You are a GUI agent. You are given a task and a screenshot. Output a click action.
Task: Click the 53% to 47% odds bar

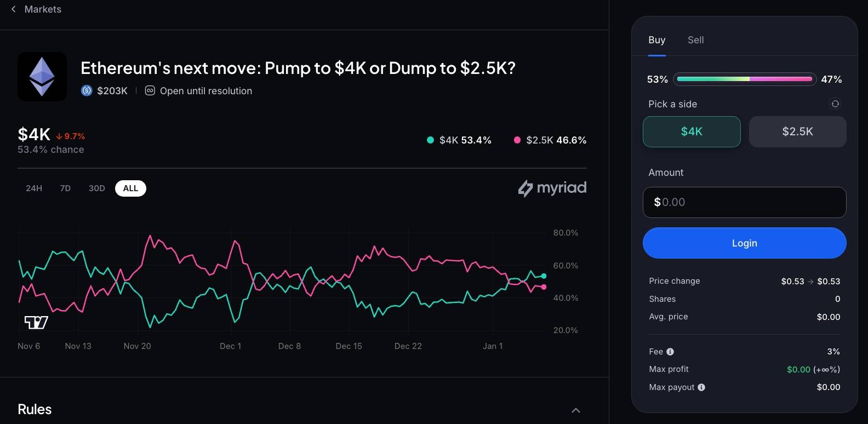[744, 79]
